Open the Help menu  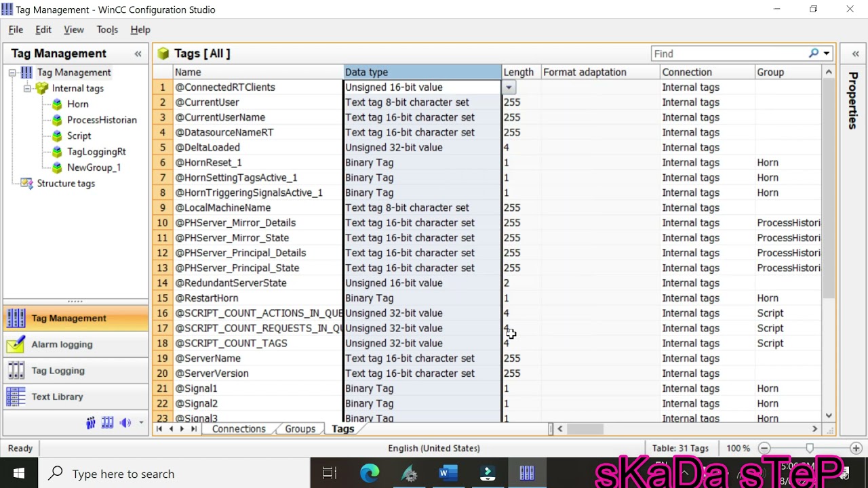[x=140, y=30]
